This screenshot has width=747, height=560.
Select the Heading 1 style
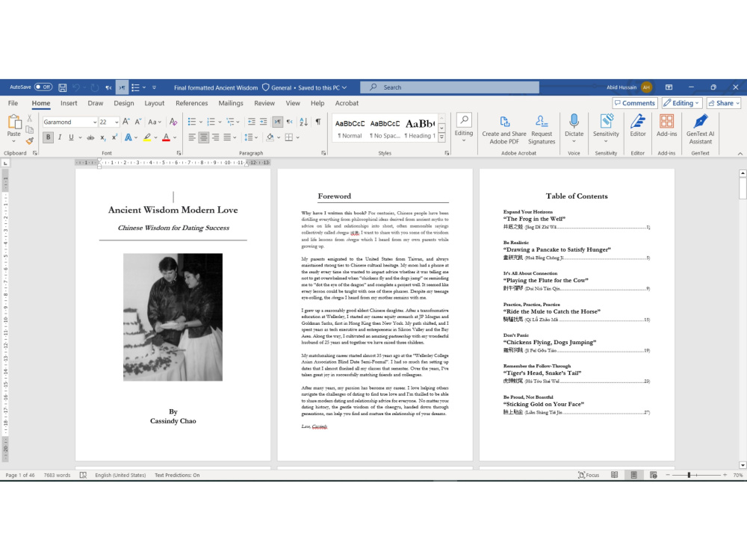pos(420,129)
